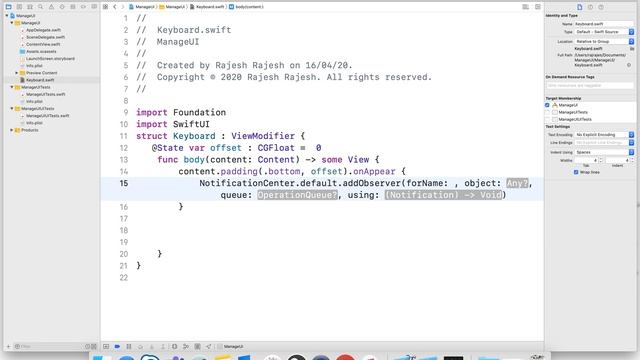Open the Find navigator magnifier icon

(x=40, y=7)
